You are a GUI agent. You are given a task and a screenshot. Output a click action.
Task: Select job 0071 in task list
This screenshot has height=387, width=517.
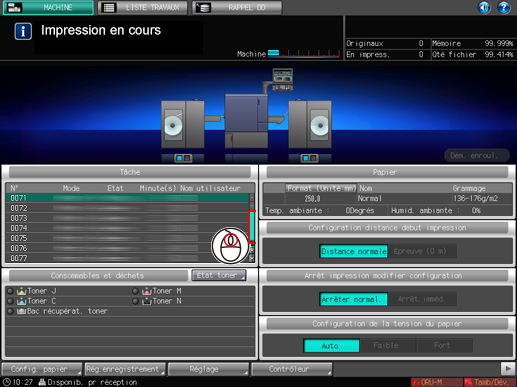[x=127, y=198]
